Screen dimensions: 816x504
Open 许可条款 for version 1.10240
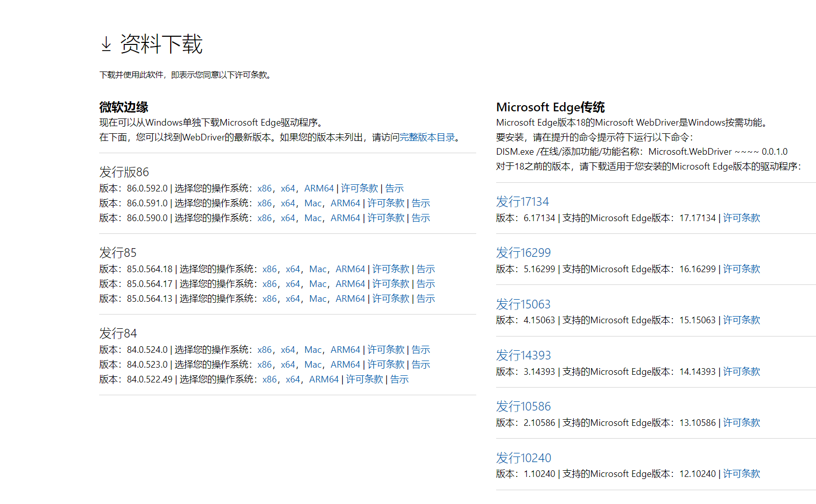[x=742, y=474]
